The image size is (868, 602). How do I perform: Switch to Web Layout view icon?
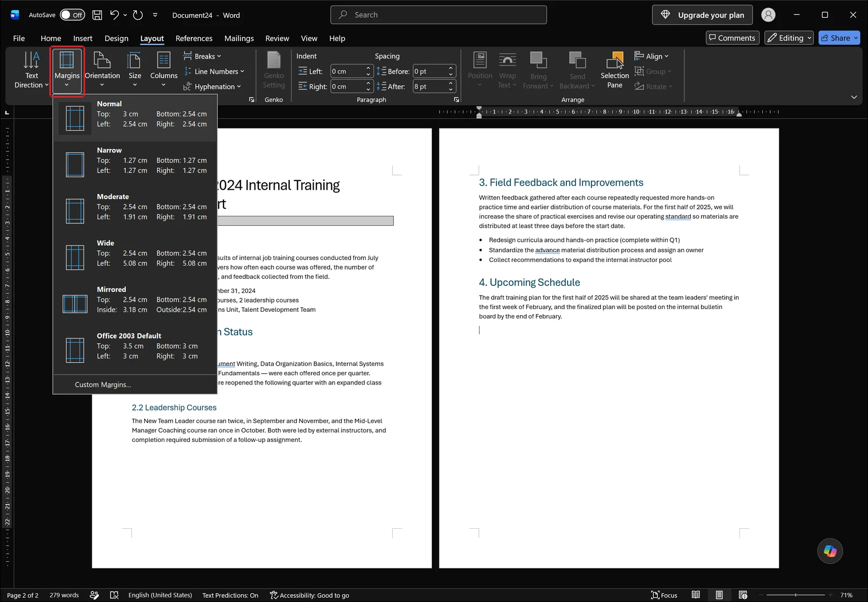(x=743, y=595)
